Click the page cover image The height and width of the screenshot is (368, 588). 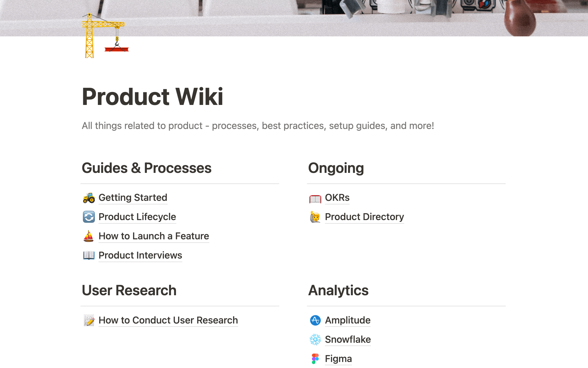tap(300, 15)
